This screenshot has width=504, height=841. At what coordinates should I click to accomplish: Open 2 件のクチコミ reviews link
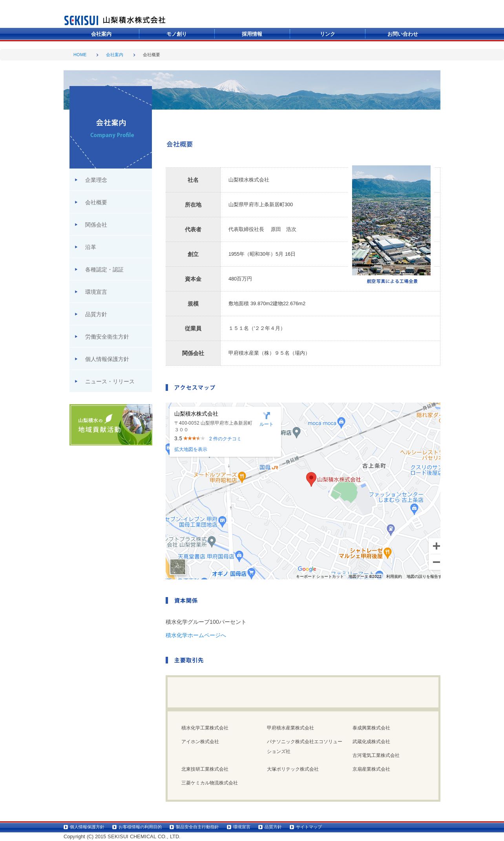click(x=225, y=439)
